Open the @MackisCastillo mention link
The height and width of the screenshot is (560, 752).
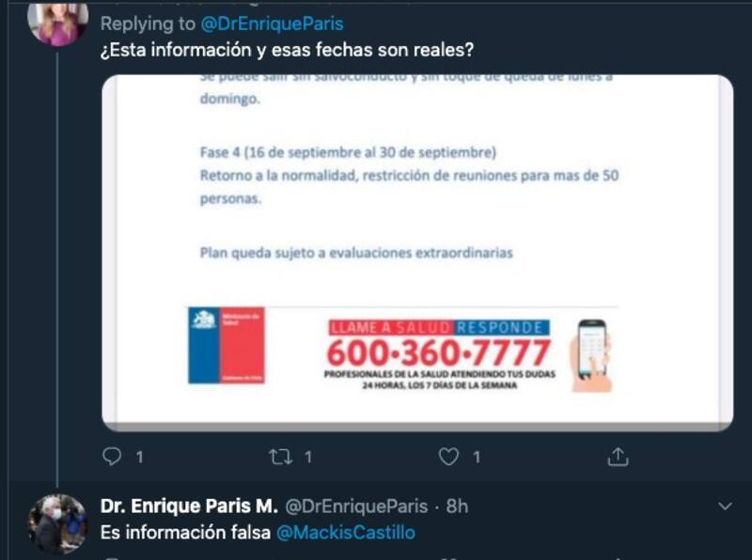pos(346,533)
